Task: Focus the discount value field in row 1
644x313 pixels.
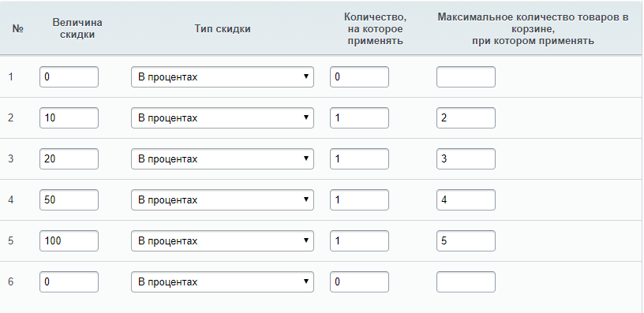Action: [69, 77]
